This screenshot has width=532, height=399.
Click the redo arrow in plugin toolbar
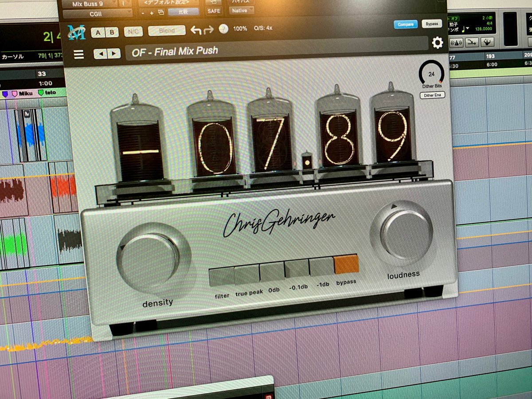pos(208,30)
